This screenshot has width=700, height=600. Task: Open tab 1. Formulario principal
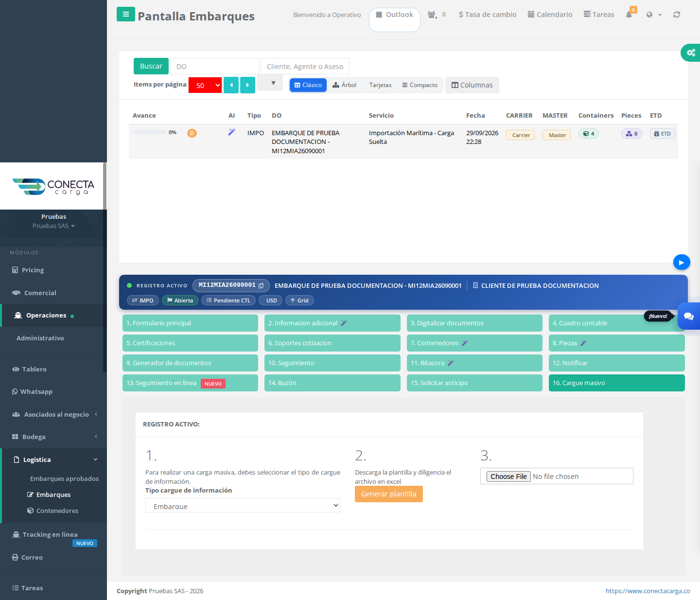click(190, 323)
